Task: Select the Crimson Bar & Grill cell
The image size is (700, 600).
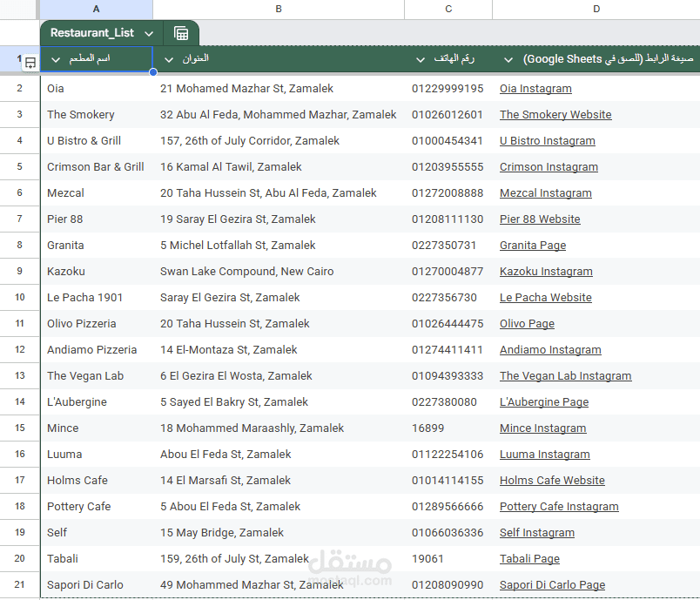Action: 97,167
